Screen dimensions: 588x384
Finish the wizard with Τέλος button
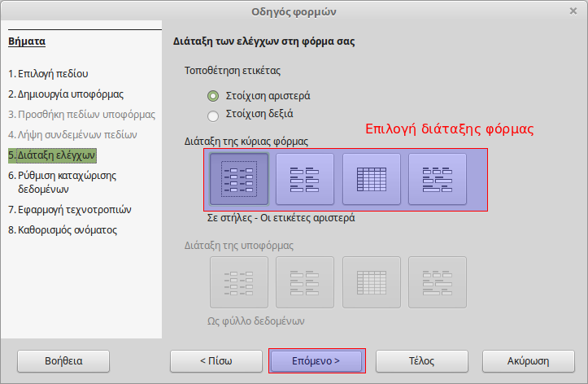pyautogui.click(x=422, y=360)
